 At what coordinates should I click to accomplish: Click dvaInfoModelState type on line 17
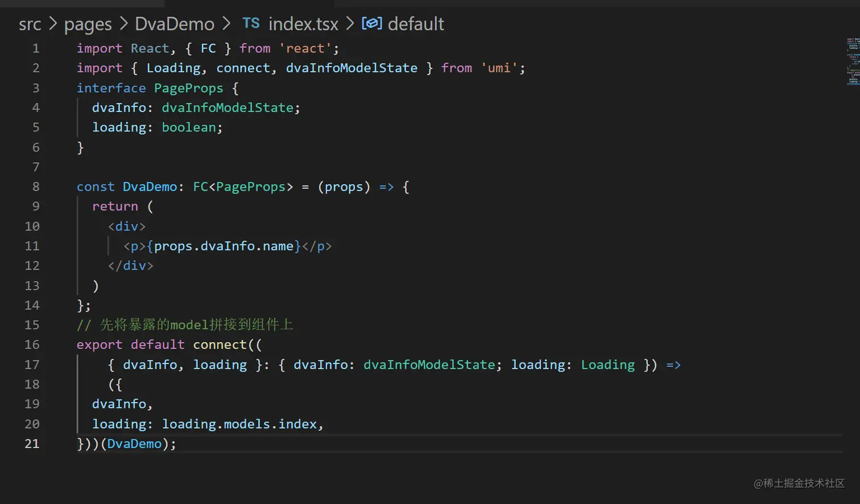pos(429,365)
